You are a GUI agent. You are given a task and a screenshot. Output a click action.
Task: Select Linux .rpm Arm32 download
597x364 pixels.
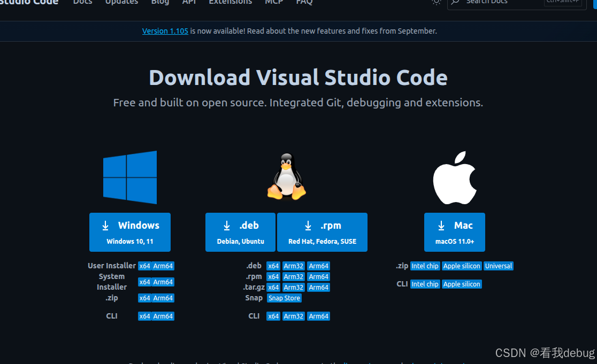pos(294,276)
